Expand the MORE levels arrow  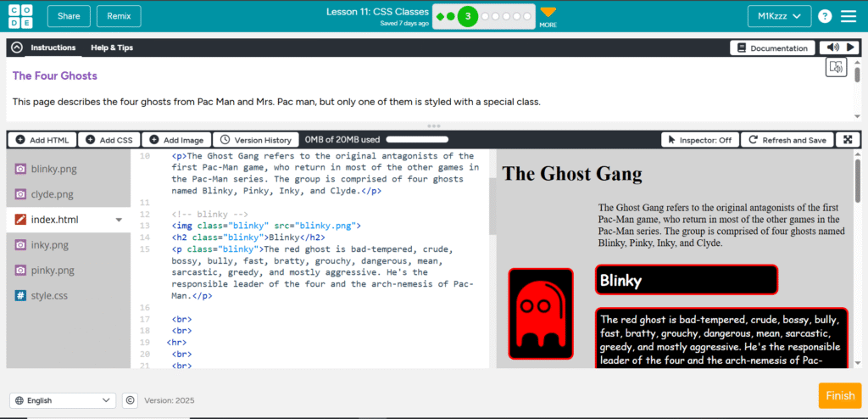click(548, 13)
